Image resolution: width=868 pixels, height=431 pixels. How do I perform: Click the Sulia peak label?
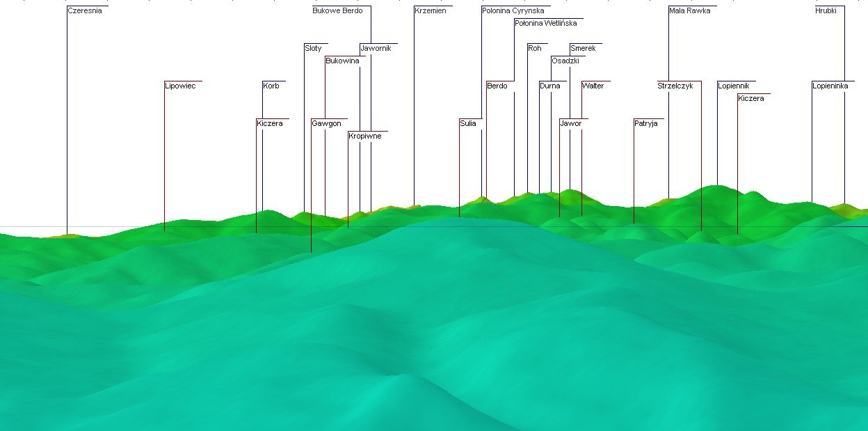pos(468,124)
